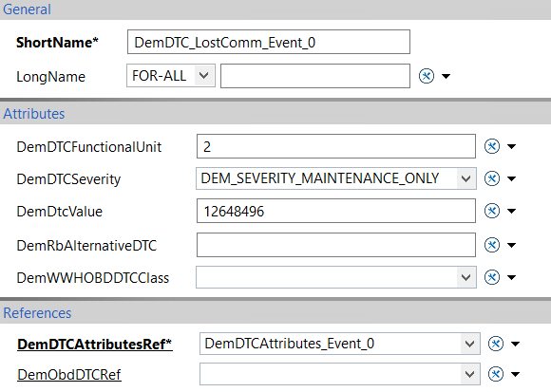This screenshot has height=392, width=551.
Task: Open the arrow menu next to DemDtcValue
Action: point(512,211)
